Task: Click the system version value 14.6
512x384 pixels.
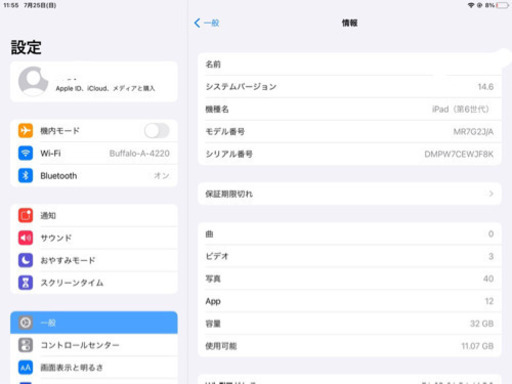Action: click(x=486, y=87)
